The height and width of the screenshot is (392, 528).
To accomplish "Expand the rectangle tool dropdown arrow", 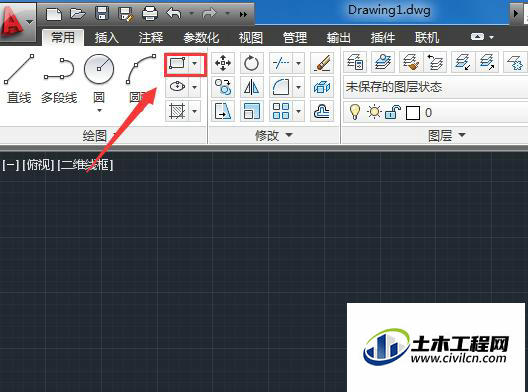I will coord(195,63).
